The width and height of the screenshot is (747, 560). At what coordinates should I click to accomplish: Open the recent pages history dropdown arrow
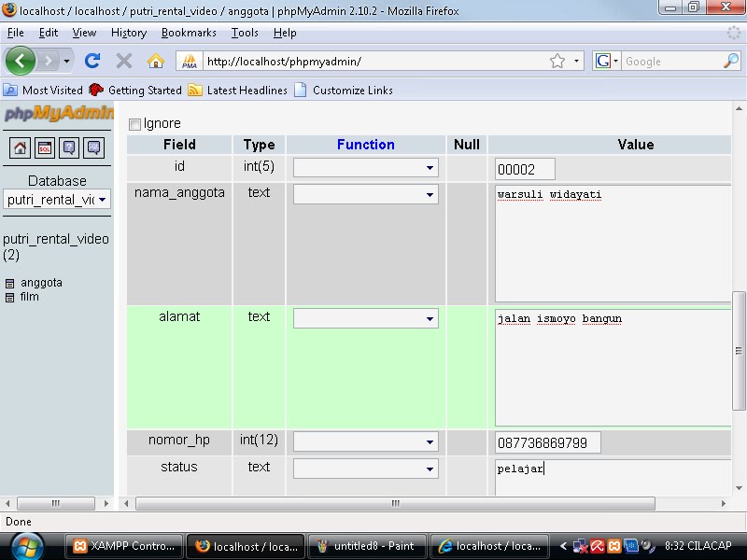click(x=66, y=61)
